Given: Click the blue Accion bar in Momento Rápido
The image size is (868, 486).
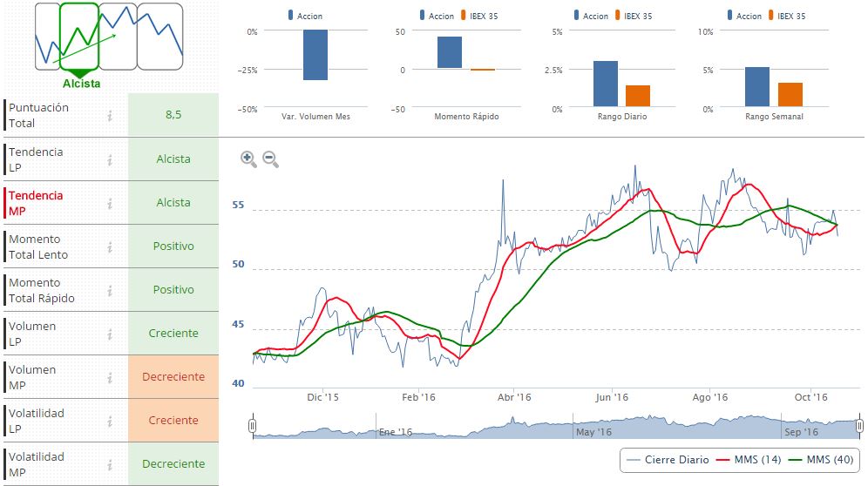Looking at the screenshot, I should [x=450, y=52].
